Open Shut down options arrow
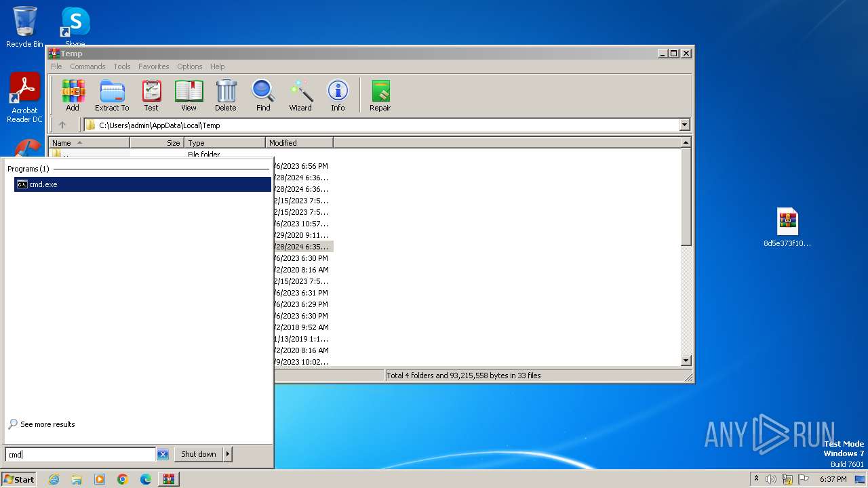The image size is (868, 488). [228, 454]
